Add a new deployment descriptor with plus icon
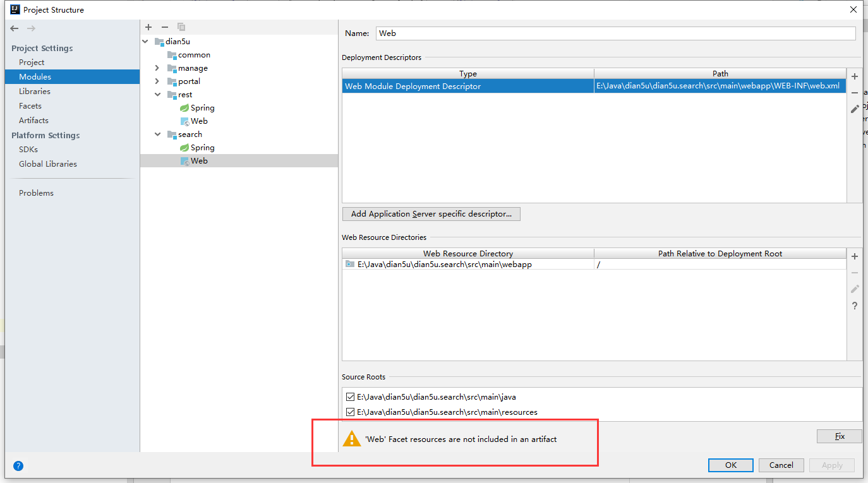 point(855,76)
